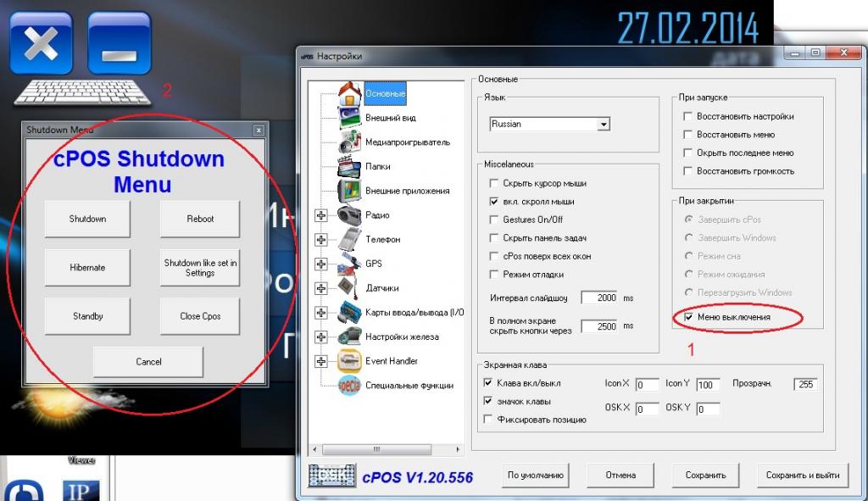Viewport: 868px width, 501px height.
Task: Enable Скрыть панель задач checkbox
Action: pos(494,238)
